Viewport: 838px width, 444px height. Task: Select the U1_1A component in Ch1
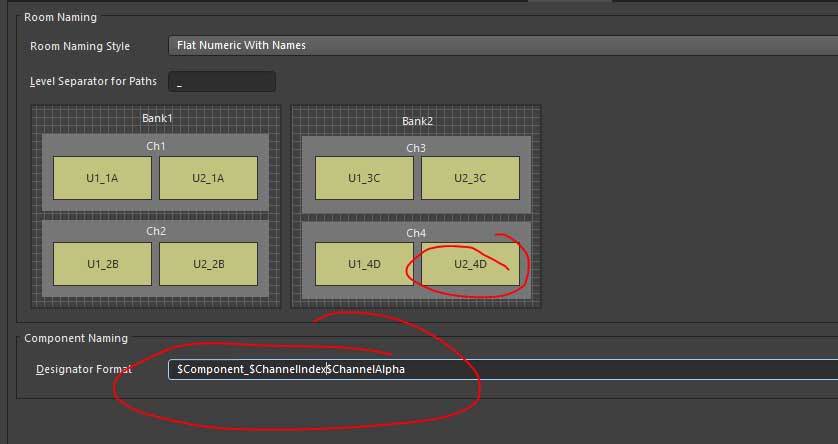click(x=102, y=178)
